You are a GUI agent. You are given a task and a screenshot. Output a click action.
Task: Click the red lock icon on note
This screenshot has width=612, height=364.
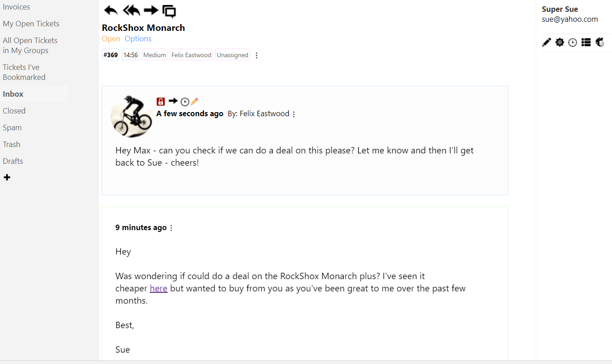pos(161,102)
